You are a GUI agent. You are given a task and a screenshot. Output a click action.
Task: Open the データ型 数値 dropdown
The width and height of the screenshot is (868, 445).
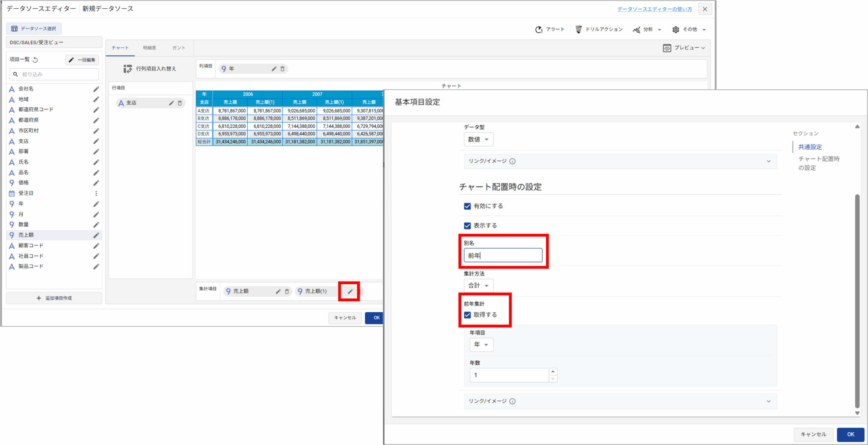click(478, 139)
